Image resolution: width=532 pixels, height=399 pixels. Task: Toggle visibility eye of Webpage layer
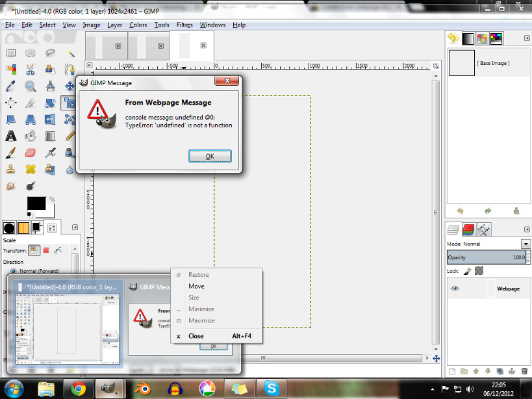point(455,289)
